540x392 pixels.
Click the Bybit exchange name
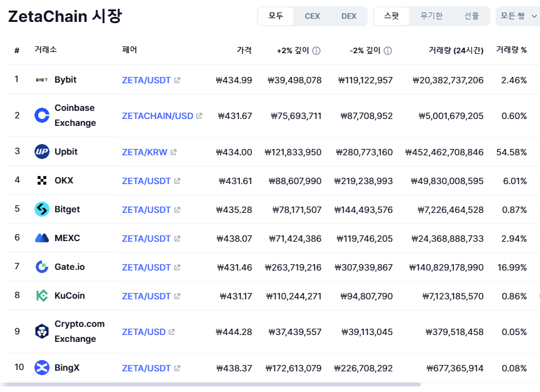pos(65,80)
